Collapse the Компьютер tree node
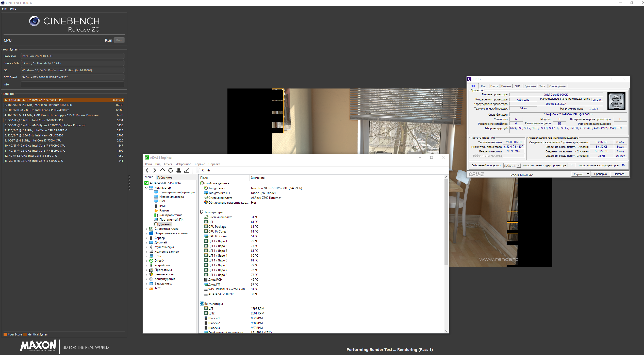The width and height of the screenshot is (644, 355). [x=146, y=188]
